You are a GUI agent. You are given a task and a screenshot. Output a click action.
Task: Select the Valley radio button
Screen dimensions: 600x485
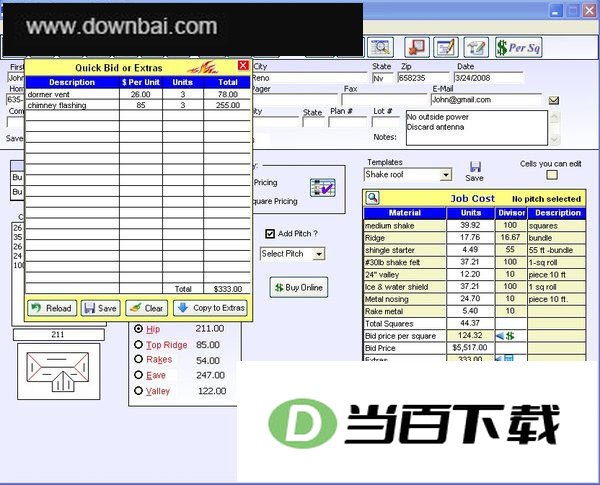139,391
